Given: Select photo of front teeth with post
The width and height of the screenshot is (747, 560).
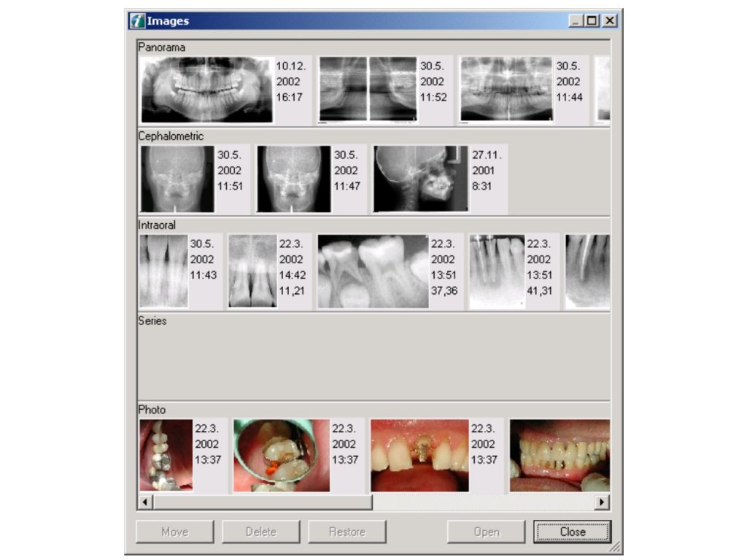Looking at the screenshot, I should 419,455.
